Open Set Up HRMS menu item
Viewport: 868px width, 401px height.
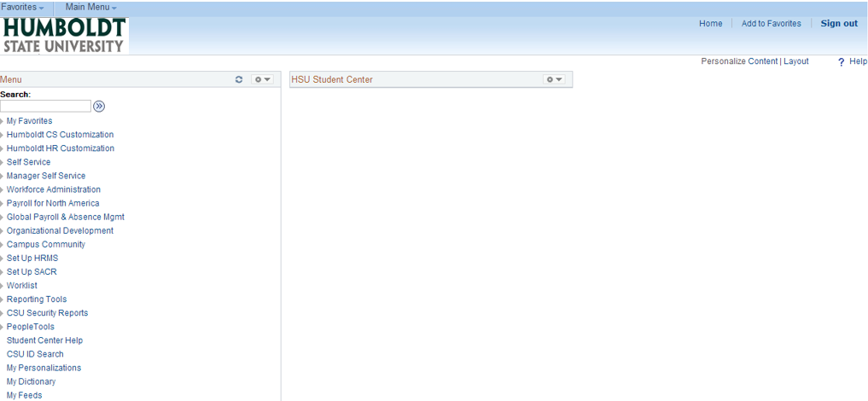pyautogui.click(x=32, y=259)
